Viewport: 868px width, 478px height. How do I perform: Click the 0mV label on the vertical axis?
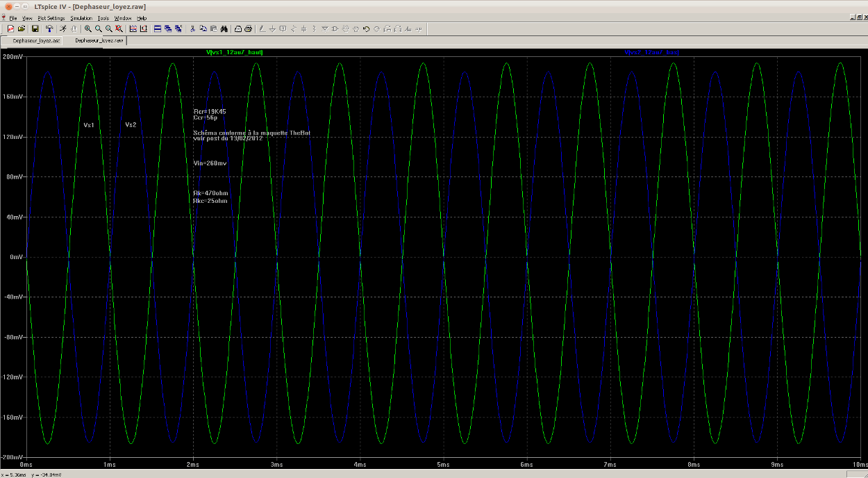[17, 257]
